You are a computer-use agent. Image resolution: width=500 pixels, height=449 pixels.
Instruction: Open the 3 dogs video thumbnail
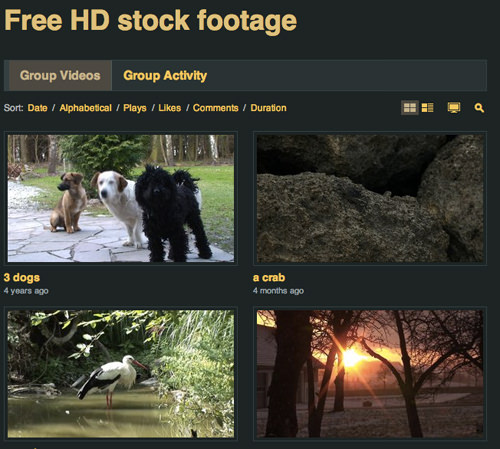(121, 198)
